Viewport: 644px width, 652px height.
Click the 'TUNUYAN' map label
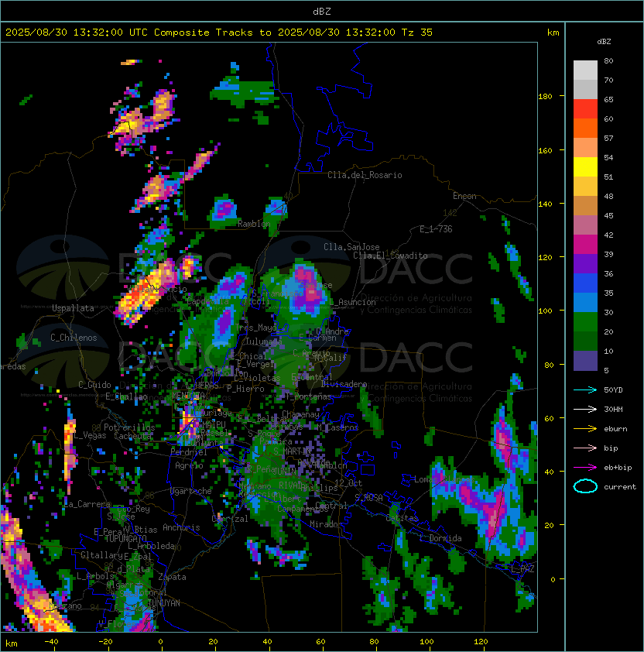164,603
